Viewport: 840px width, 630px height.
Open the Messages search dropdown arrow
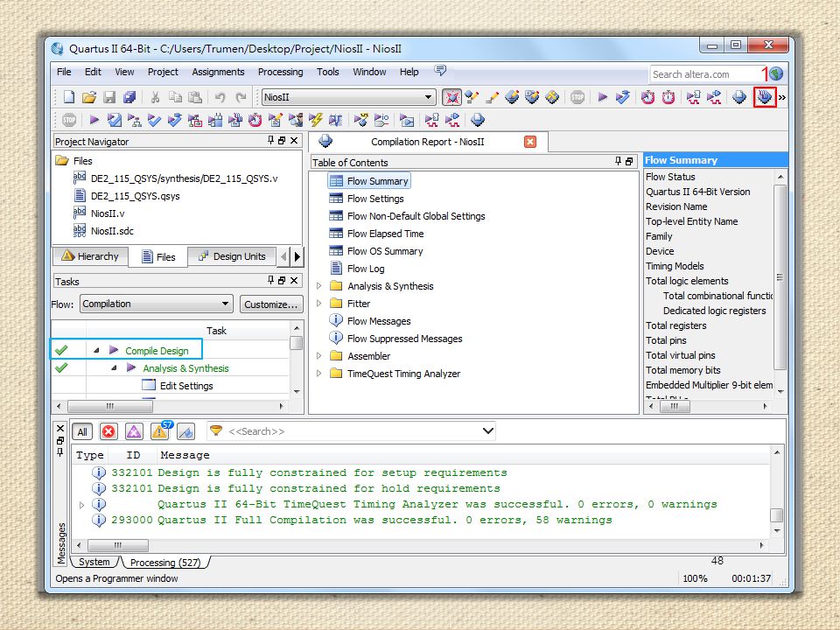[487, 431]
